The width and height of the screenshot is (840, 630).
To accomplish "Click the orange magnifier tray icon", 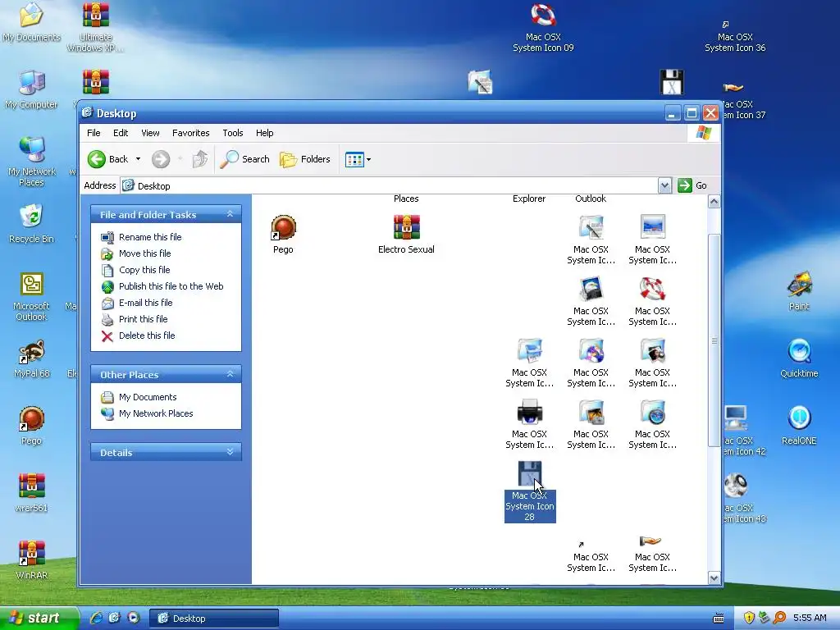I will pos(779,618).
